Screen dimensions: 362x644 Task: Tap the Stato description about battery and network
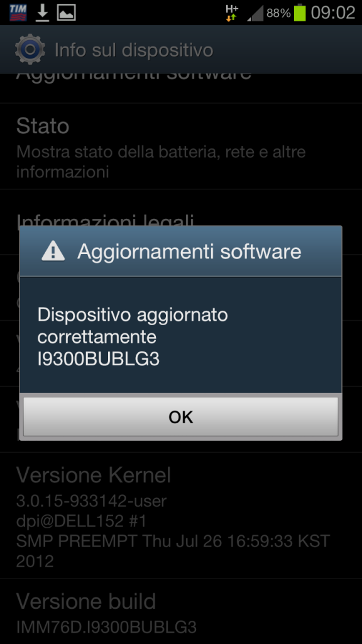tap(161, 162)
